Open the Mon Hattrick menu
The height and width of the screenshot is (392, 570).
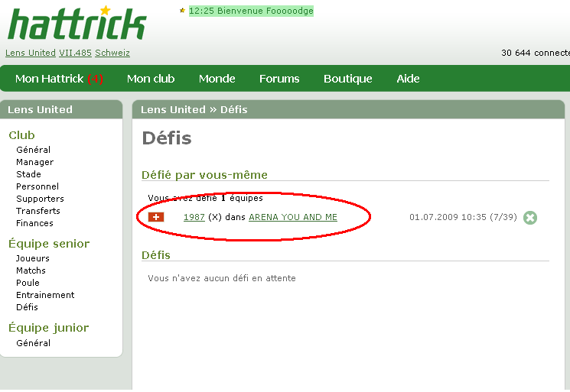(59, 79)
